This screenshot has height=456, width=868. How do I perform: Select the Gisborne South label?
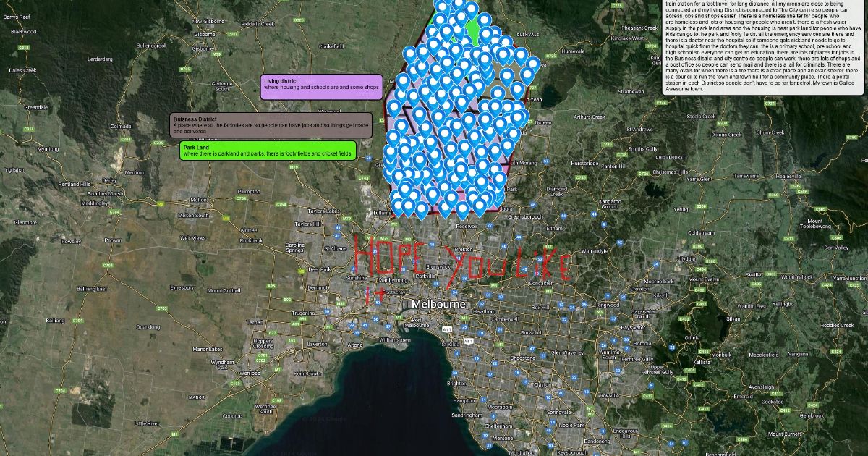[222, 86]
